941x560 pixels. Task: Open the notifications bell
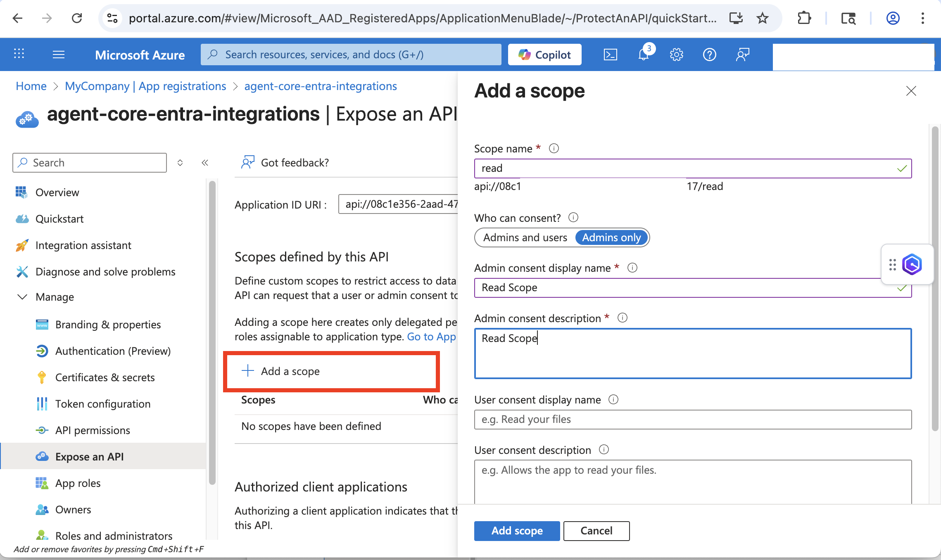[x=644, y=55]
